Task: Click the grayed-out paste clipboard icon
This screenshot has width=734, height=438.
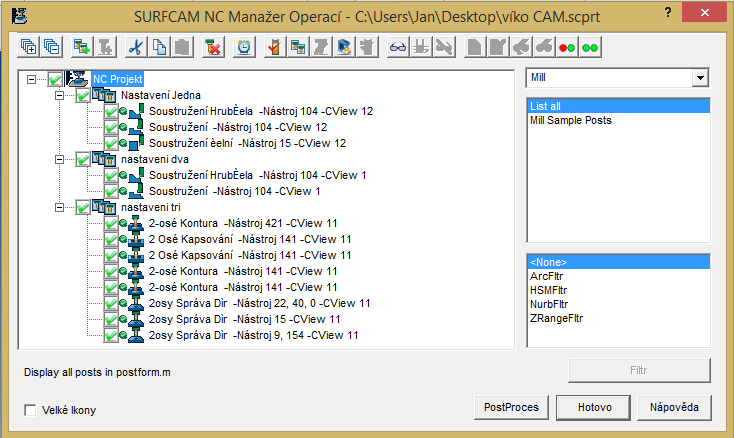Action: pos(182,47)
